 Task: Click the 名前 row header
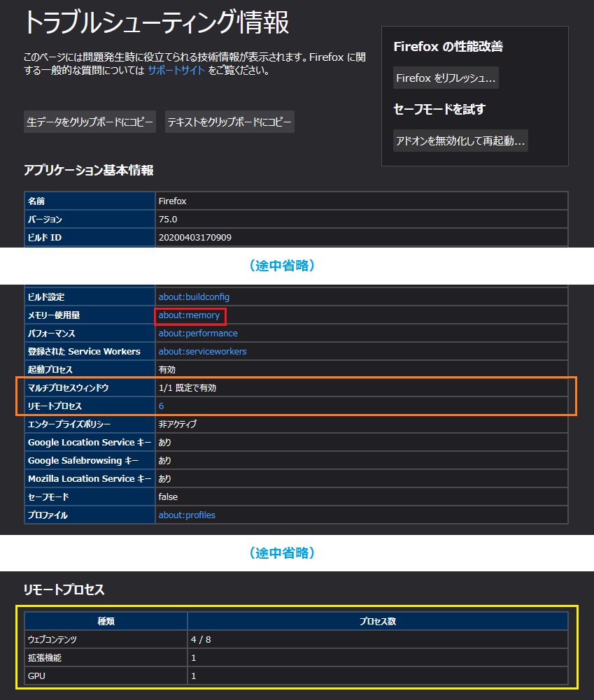90,201
